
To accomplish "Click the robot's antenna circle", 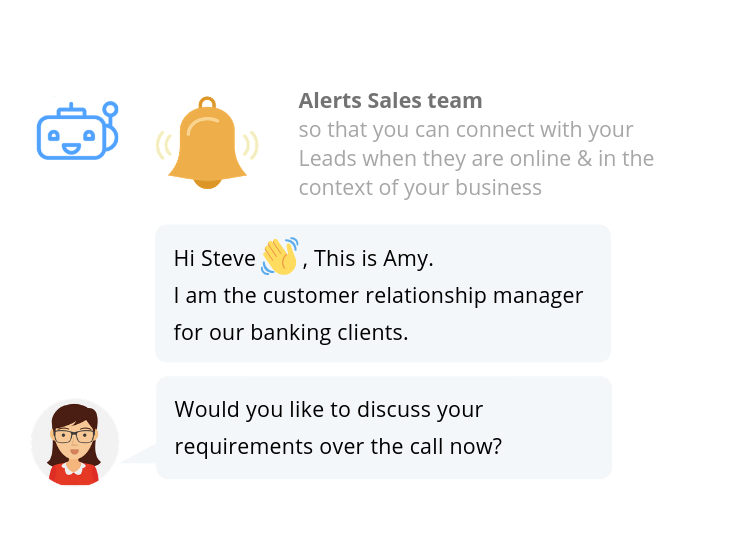I will click(110, 109).
